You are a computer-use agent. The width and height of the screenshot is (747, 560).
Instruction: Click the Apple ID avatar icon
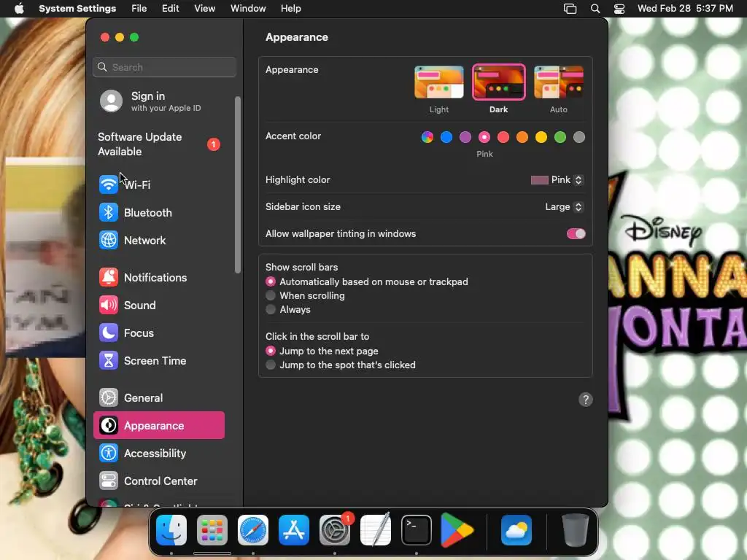click(111, 101)
